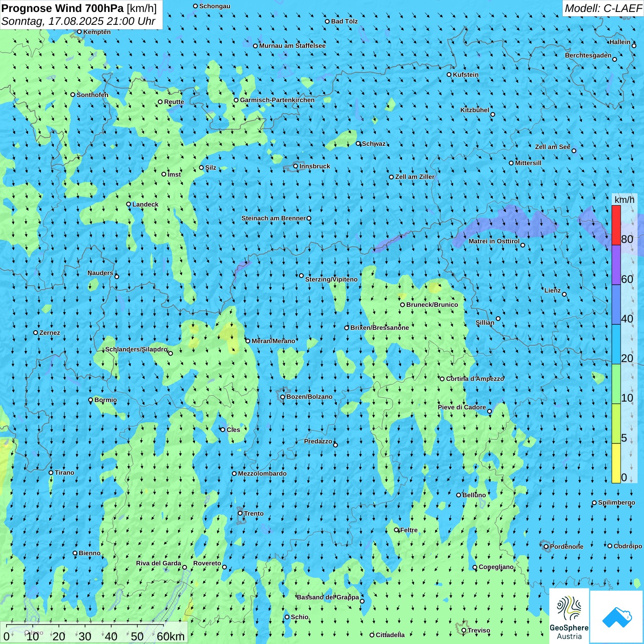
Task: Click the Sterzing/Vipiteno label
Action: tap(331, 279)
